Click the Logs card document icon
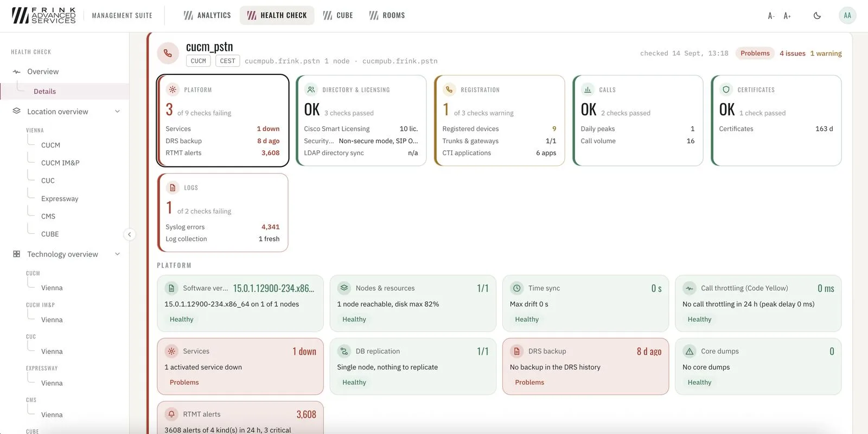 (173, 188)
